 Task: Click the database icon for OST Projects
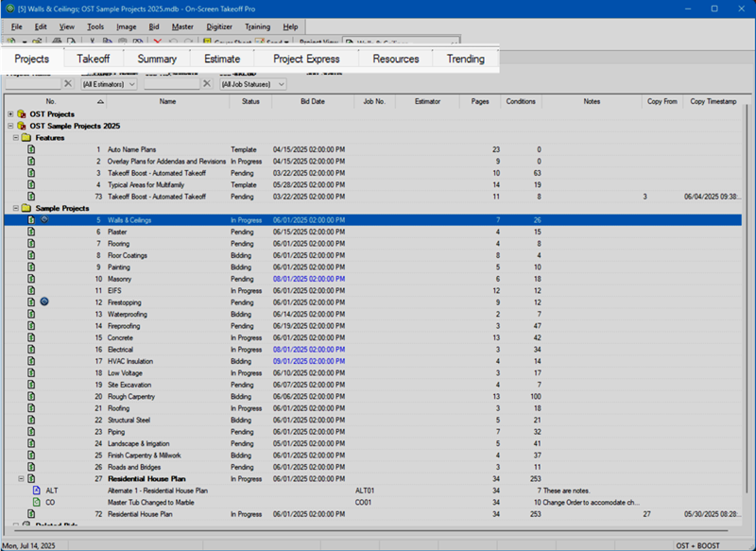[x=22, y=114]
